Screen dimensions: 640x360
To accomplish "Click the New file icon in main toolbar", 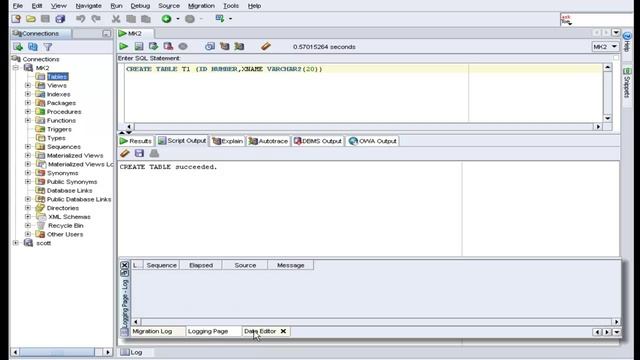I will 16,19.
